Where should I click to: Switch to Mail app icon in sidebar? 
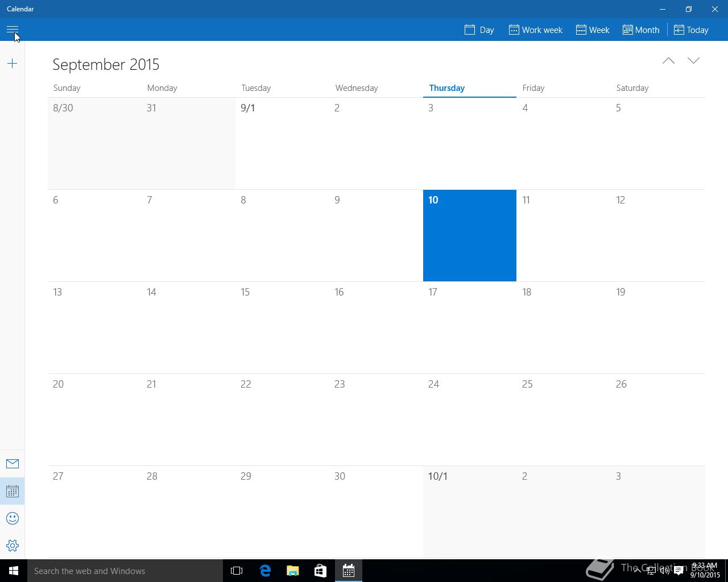13,464
